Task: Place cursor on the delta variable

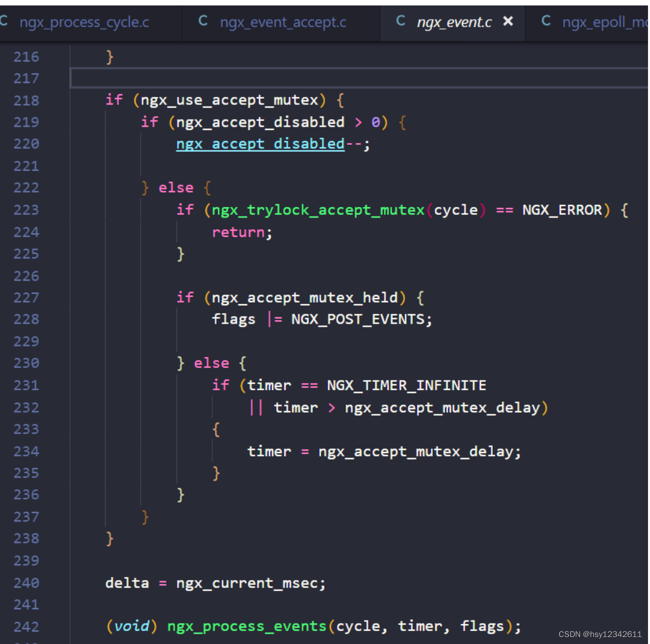Action: (x=127, y=583)
